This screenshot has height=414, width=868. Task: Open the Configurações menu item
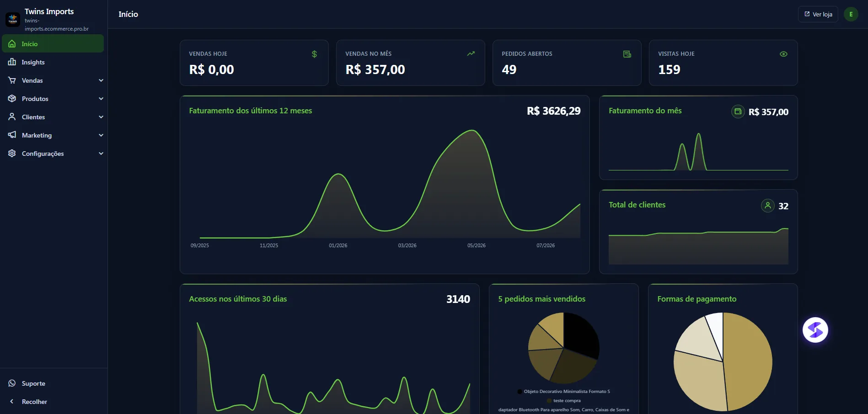[53, 154]
